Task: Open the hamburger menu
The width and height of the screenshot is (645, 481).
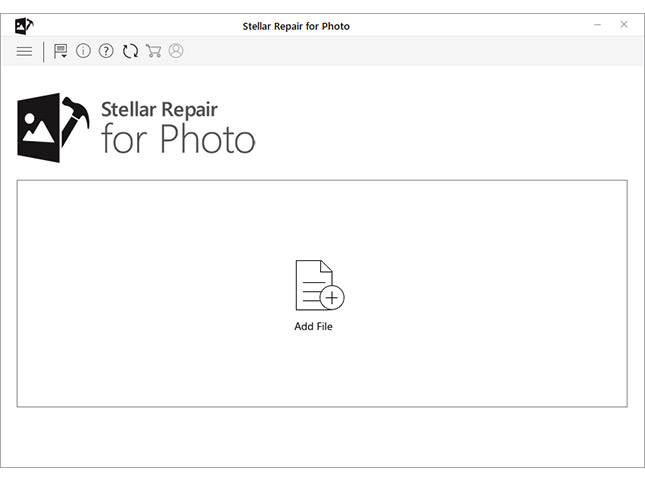Action: pyautogui.click(x=24, y=51)
